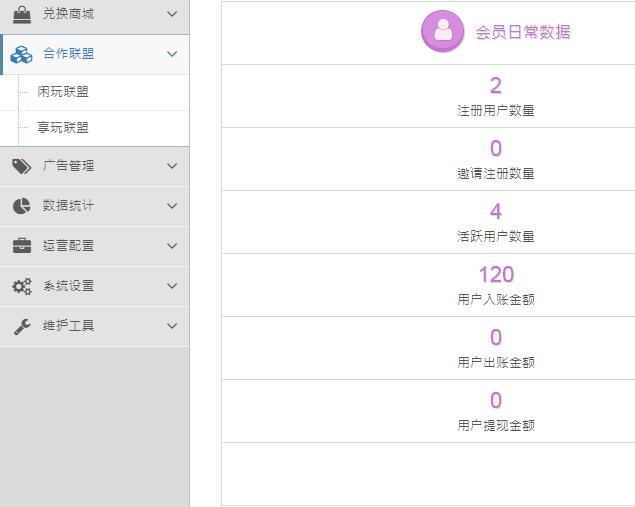Viewport: 635px width, 507px height.
Task: Click the 活跃用户数量 label
Action: tap(496, 236)
